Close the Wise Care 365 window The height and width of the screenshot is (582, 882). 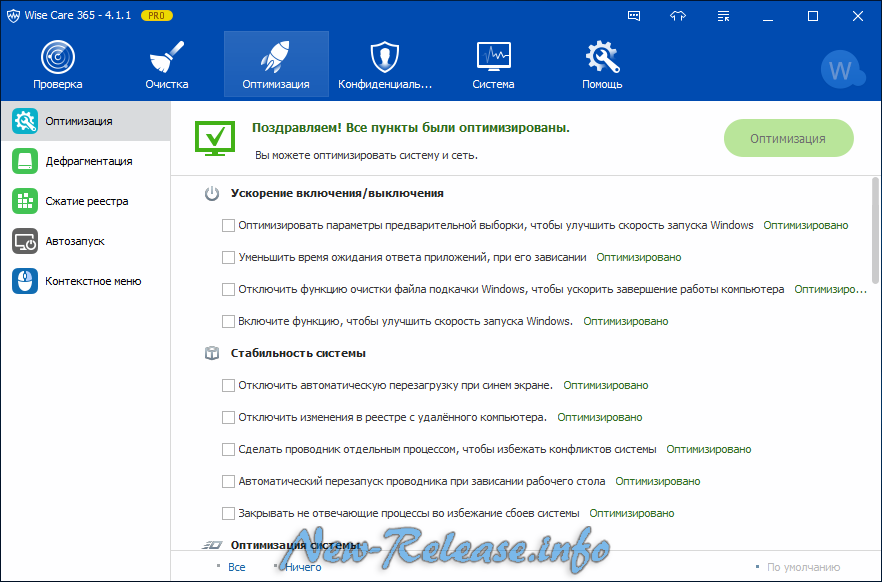[858, 16]
